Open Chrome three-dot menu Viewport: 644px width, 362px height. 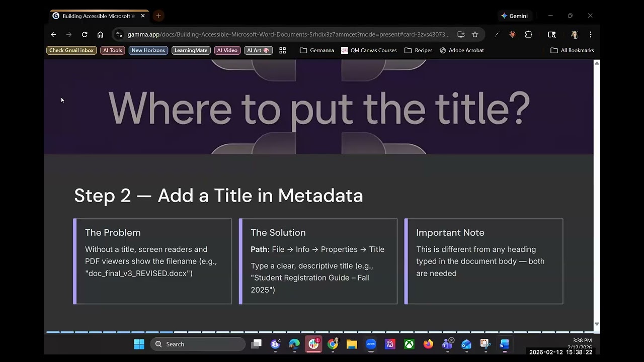590,35
